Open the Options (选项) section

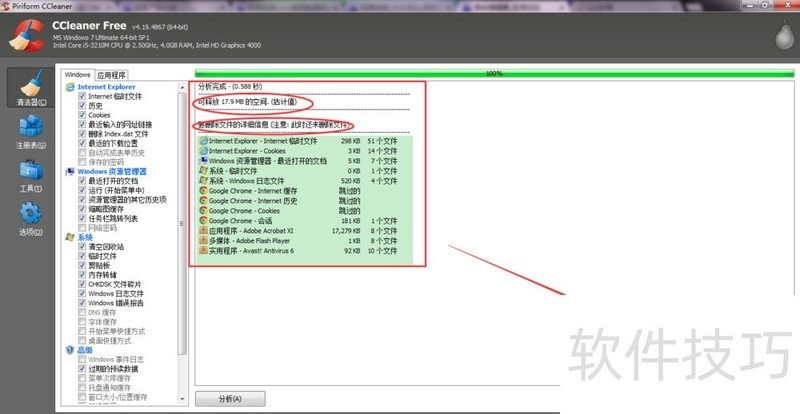click(x=31, y=218)
